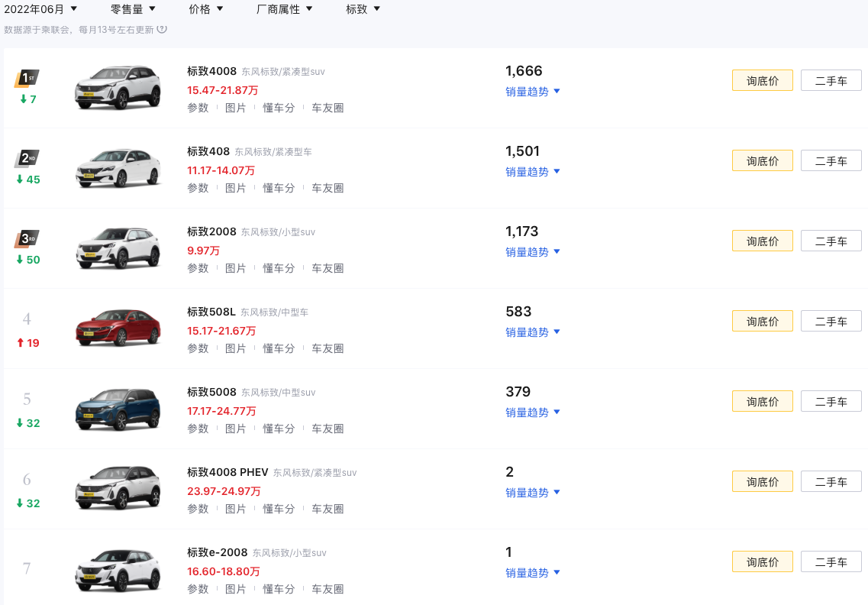The height and width of the screenshot is (605, 868).
Task: Open the blue 标致5008 car thumbnail
Action: (118, 409)
